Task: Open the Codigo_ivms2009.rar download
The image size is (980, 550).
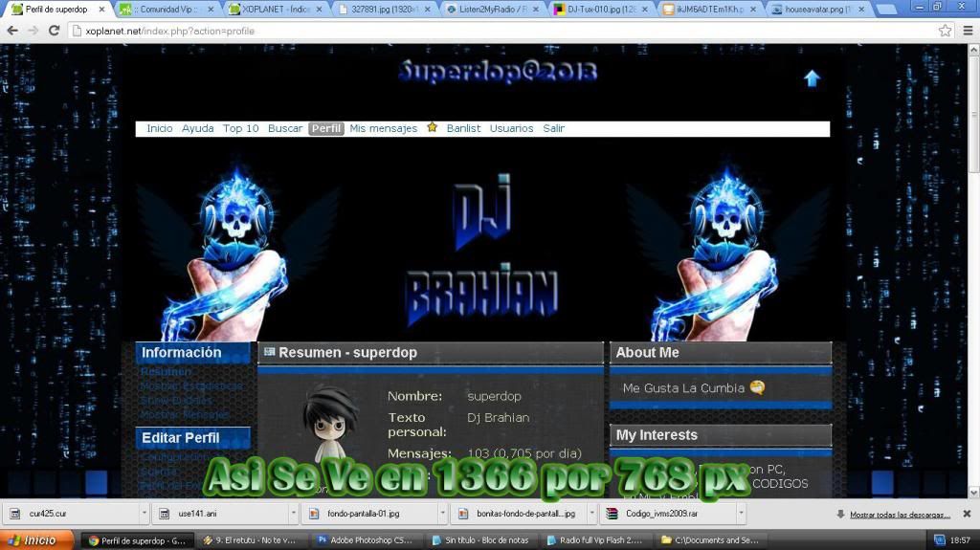Action: (x=669, y=513)
